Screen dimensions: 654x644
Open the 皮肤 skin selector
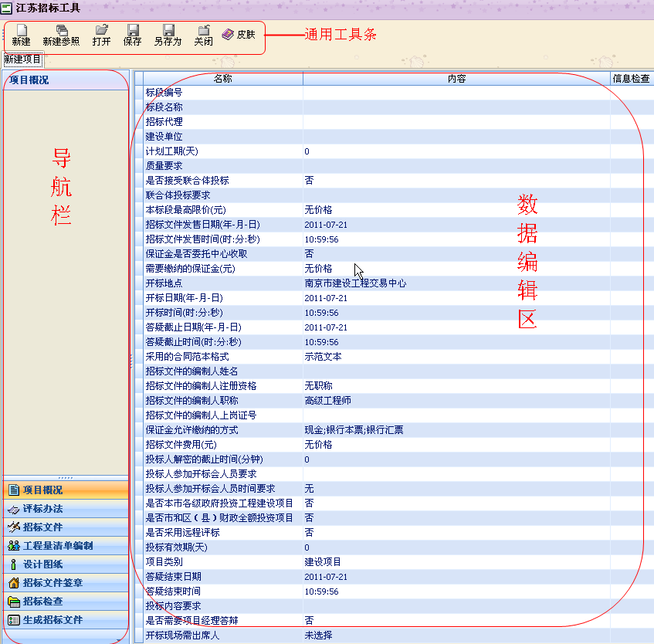(239, 34)
